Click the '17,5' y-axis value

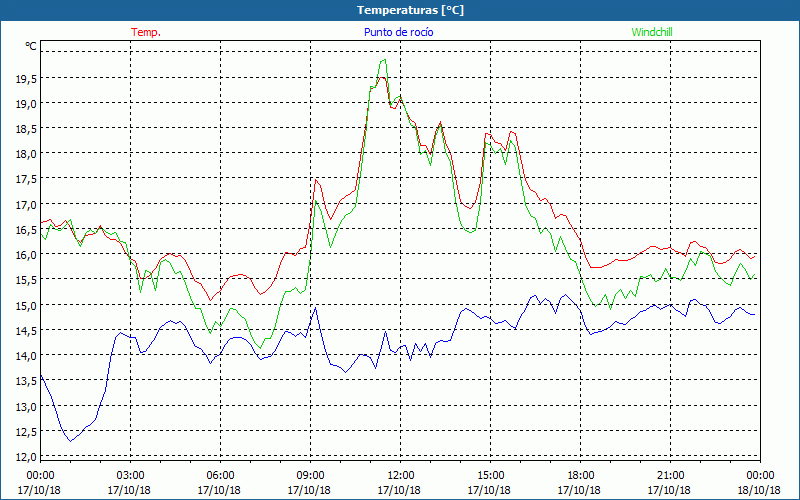[26, 179]
